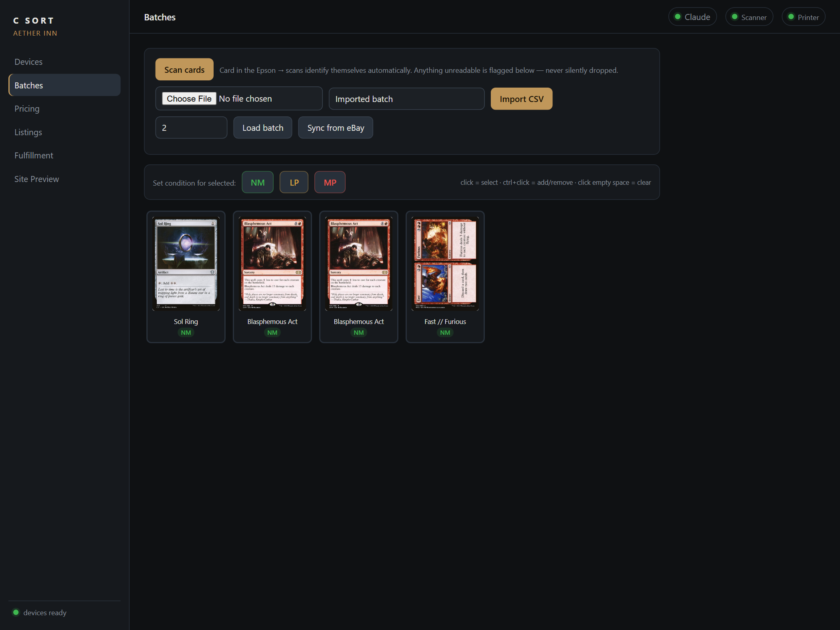Screen dimensions: 840x630
Task: Click the Import CSV button
Action: point(522,99)
